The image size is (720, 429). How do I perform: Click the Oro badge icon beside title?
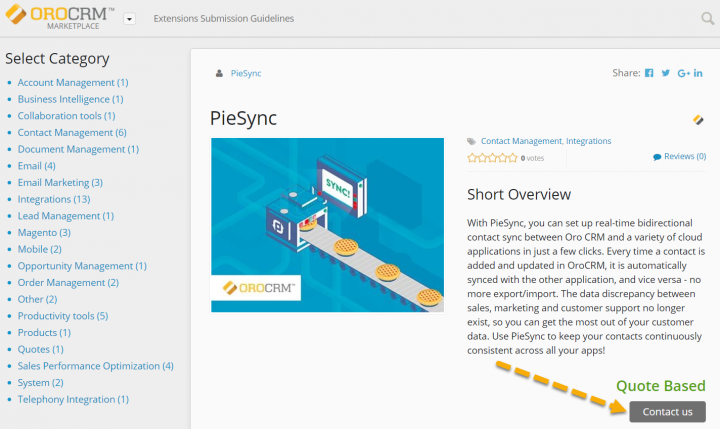[x=698, y=120]
